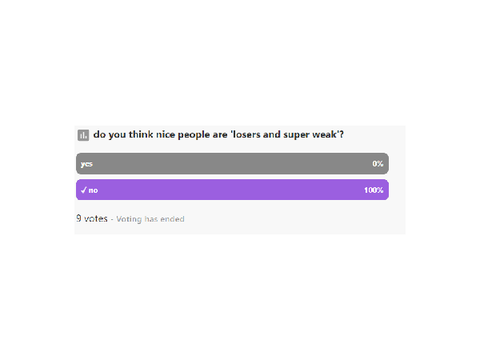Click the word people in the question

click(194, 135)
